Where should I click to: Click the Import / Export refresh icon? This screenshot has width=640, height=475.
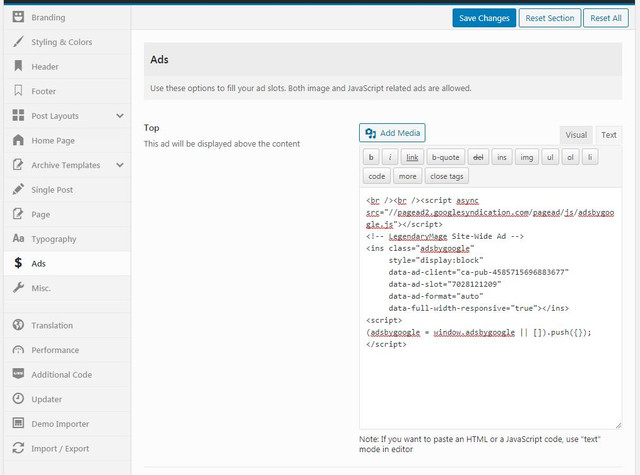coord(18,448)
